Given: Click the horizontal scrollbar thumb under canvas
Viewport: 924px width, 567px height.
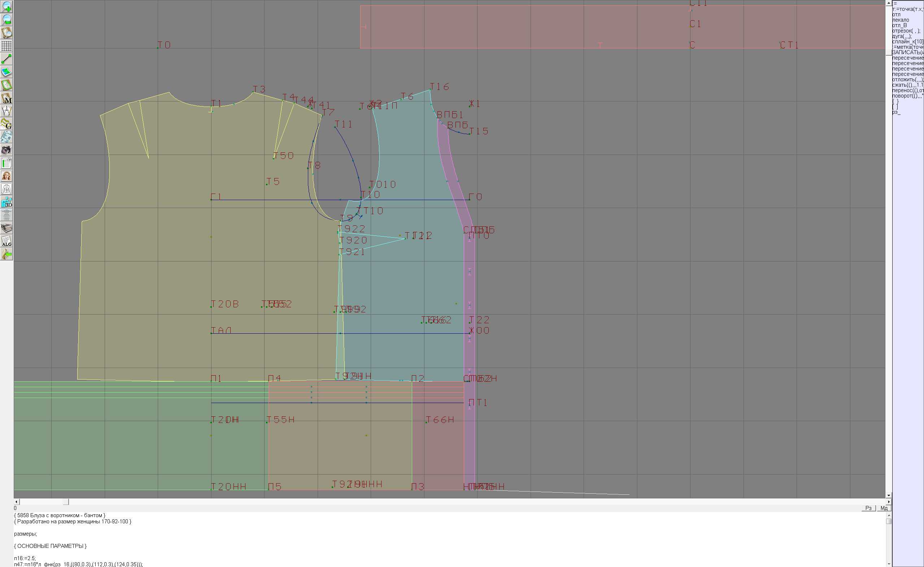Looking at the screenshot, I should [x=66, y=502].
